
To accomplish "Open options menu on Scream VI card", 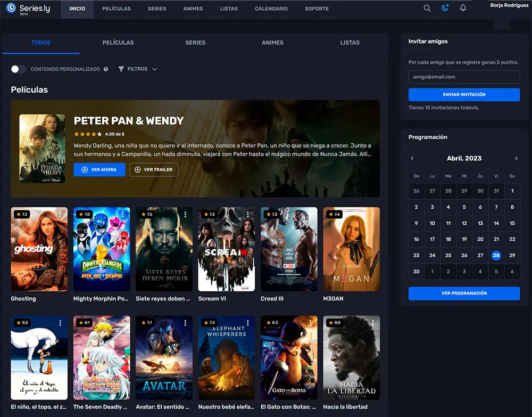I will point(248,214).
